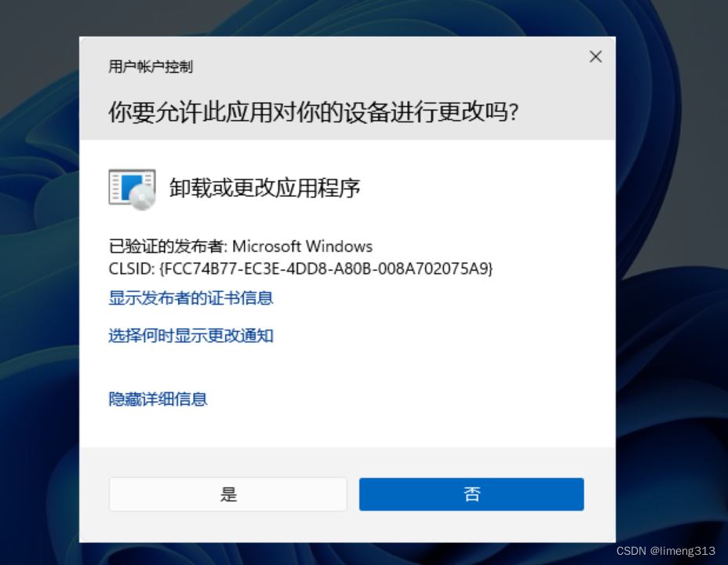Screen dimensions: 728x565
Task: Click the 你要允许此应用 heading question
Action: pyautogui.click(x=313, y=112)
